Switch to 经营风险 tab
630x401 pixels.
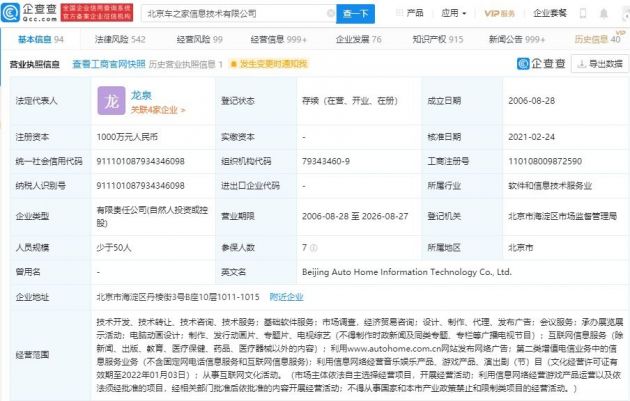(200, 39)
